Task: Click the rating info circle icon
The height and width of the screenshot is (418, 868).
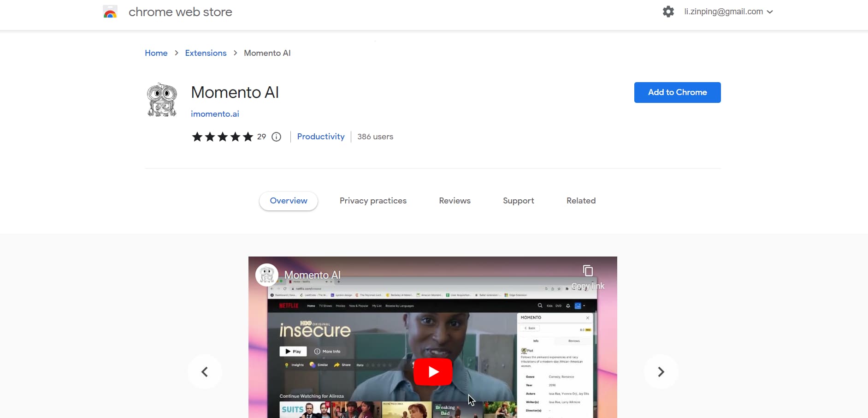Action: point(276,137)
